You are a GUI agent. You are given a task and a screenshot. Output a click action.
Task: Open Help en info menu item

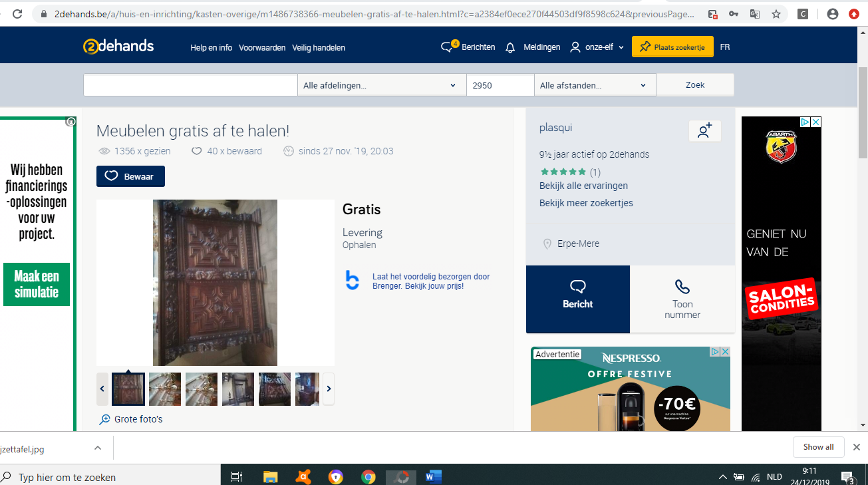click(x=211, y=48)
